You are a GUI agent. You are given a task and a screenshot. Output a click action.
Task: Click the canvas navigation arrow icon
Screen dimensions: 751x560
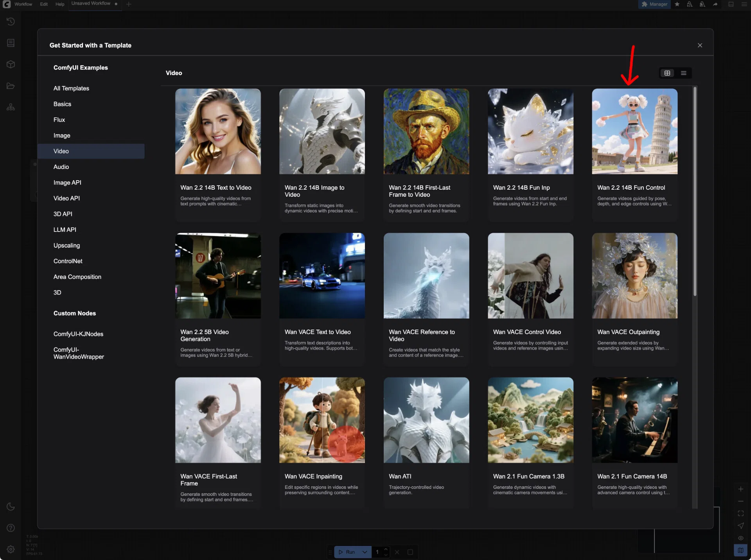(741, 526)
